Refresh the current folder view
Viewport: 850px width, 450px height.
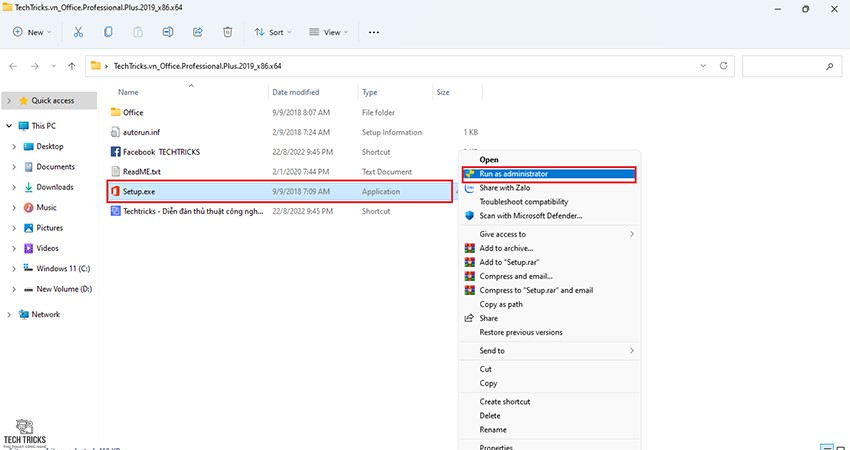click(x=723, y=66)
